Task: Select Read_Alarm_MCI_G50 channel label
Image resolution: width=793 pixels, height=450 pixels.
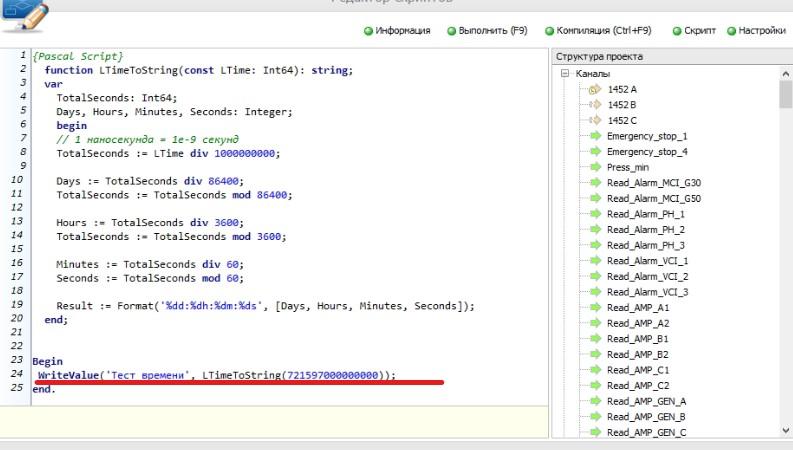Action: [x=654, y=199]
